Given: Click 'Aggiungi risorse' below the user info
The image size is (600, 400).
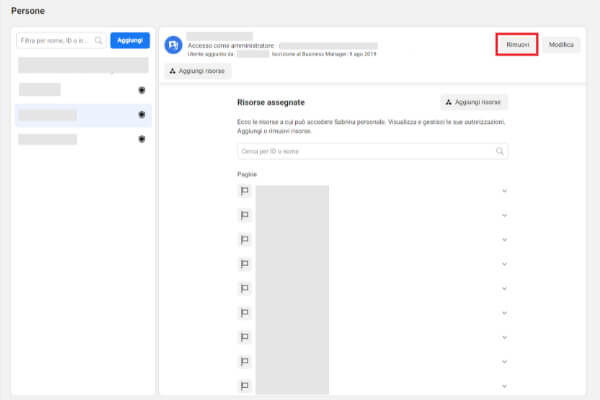Looking at the screenshot, I should point(198,71).
